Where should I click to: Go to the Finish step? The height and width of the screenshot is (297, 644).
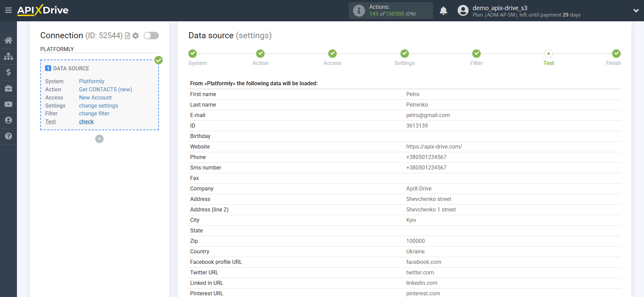tap(613, 63)
